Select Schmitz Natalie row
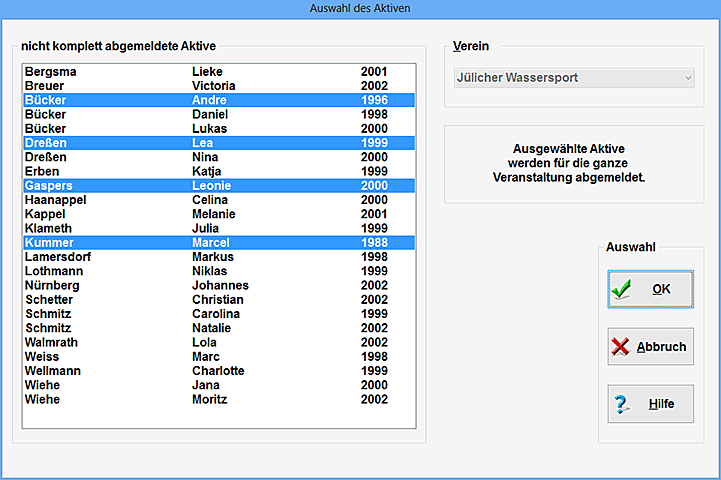 coord(218,328)
